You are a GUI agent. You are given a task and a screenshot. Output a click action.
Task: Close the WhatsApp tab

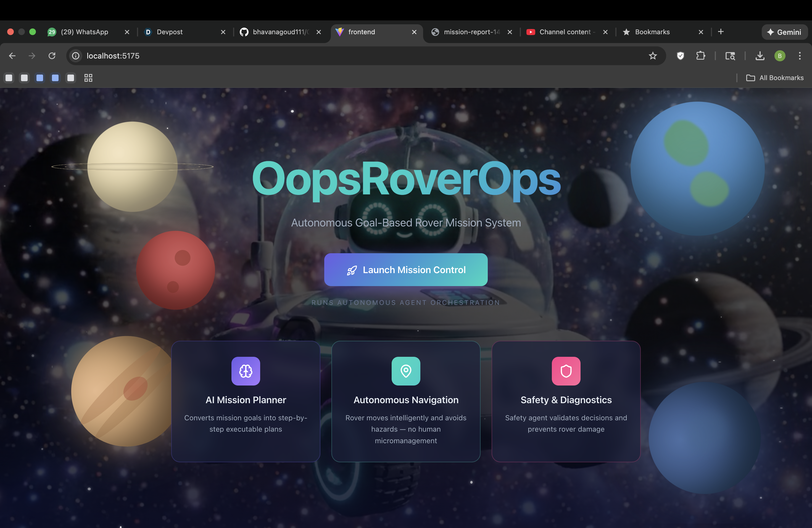point(127,32)
